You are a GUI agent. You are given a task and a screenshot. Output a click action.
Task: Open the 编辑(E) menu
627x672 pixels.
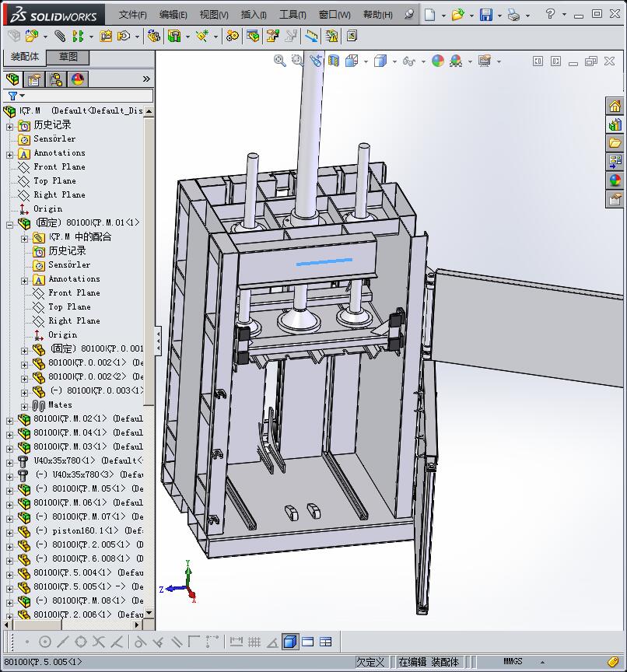click(173, 15)
